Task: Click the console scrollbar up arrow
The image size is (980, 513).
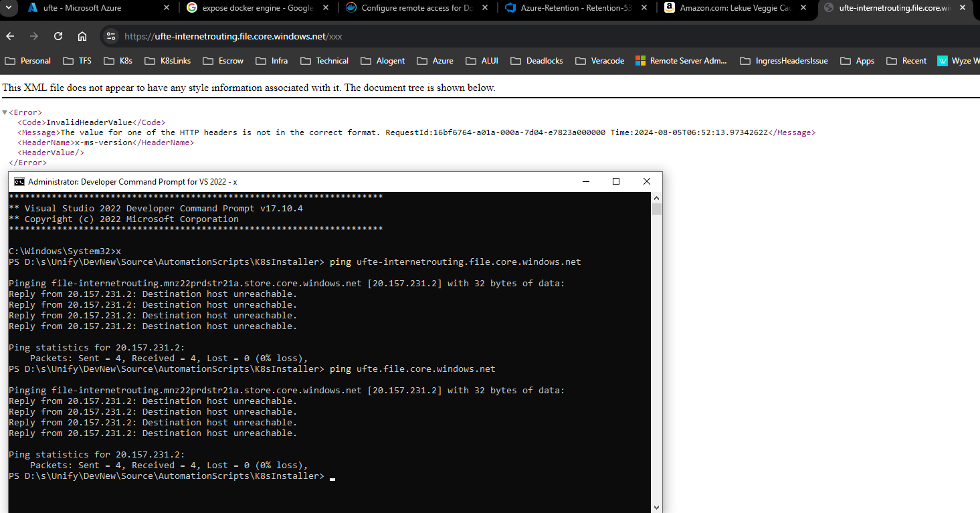Action: tap(656, 198)
